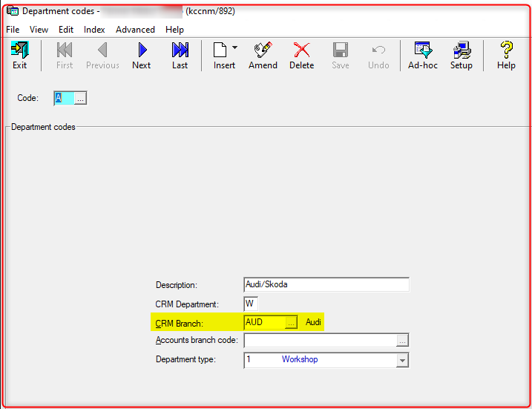Open the Department type dropdown

[402, 360]
